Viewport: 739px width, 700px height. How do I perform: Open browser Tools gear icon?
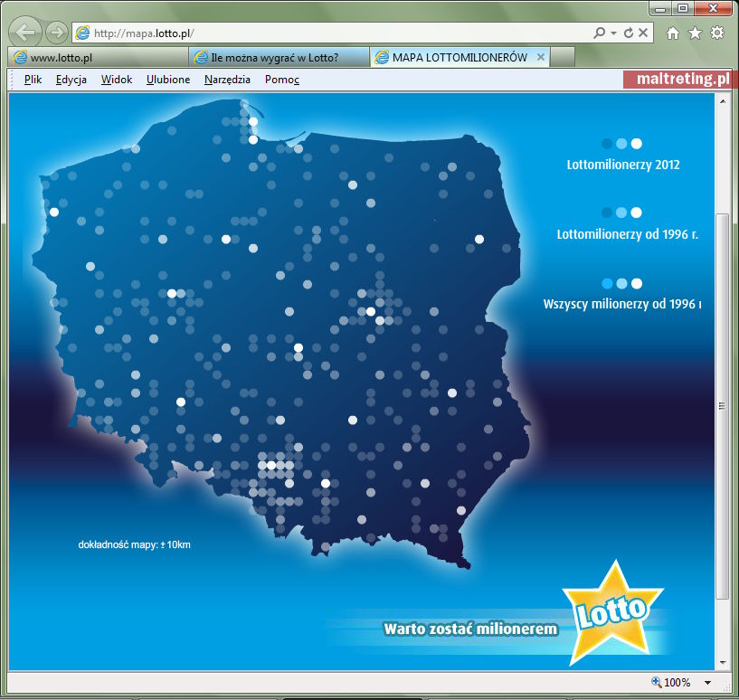pyautogui.click(x=717, y=33)
